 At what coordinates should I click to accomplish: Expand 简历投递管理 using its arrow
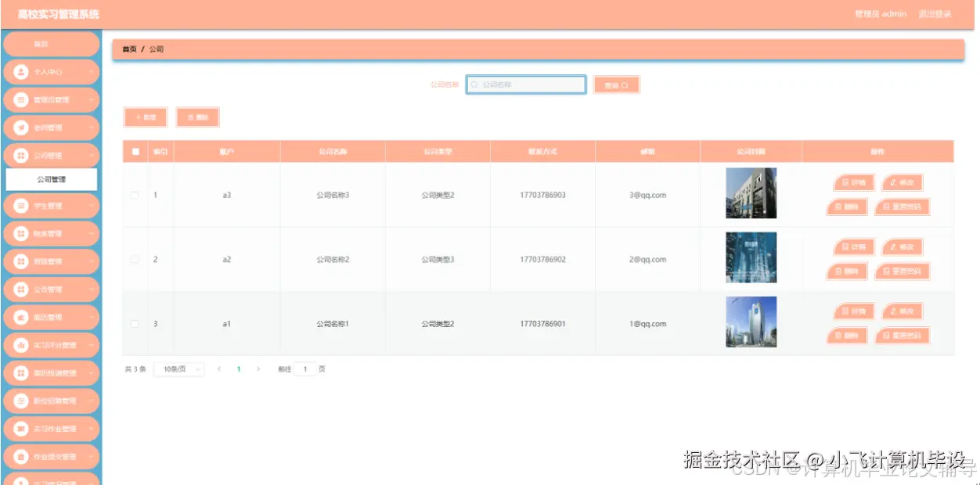tap(91, 373)
